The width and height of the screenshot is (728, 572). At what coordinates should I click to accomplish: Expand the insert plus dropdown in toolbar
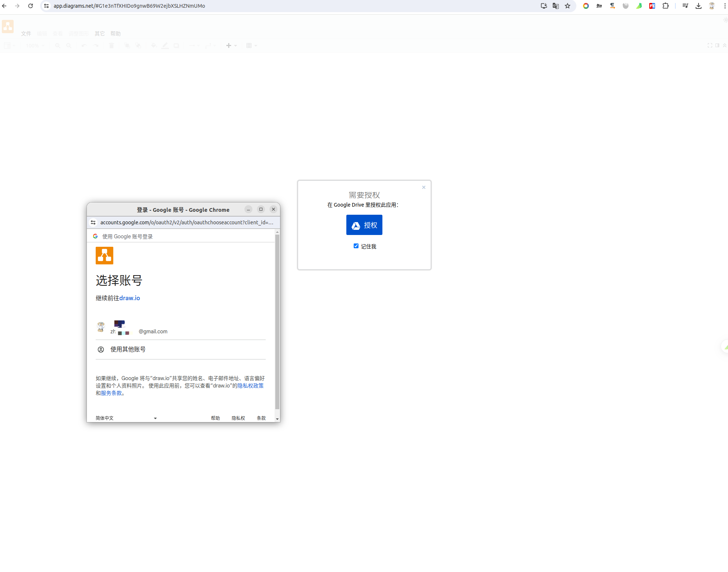click(x=231, y=46)
